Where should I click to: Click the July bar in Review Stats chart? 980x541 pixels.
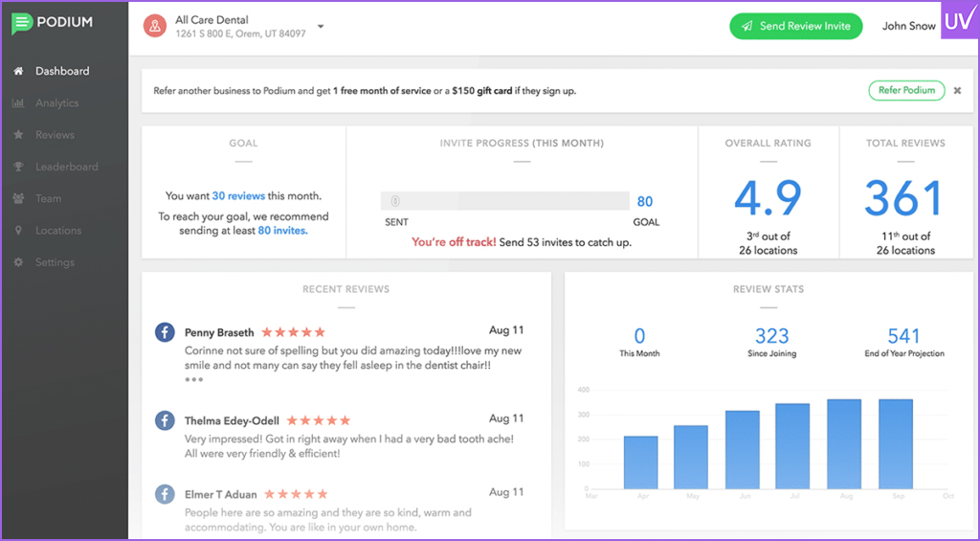(792, 446)
